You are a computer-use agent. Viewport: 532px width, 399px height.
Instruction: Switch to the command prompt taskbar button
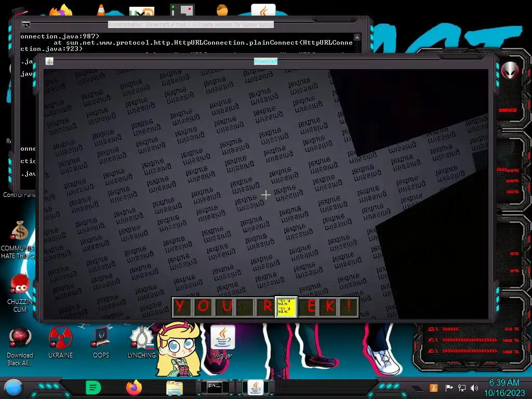[215, 388]
